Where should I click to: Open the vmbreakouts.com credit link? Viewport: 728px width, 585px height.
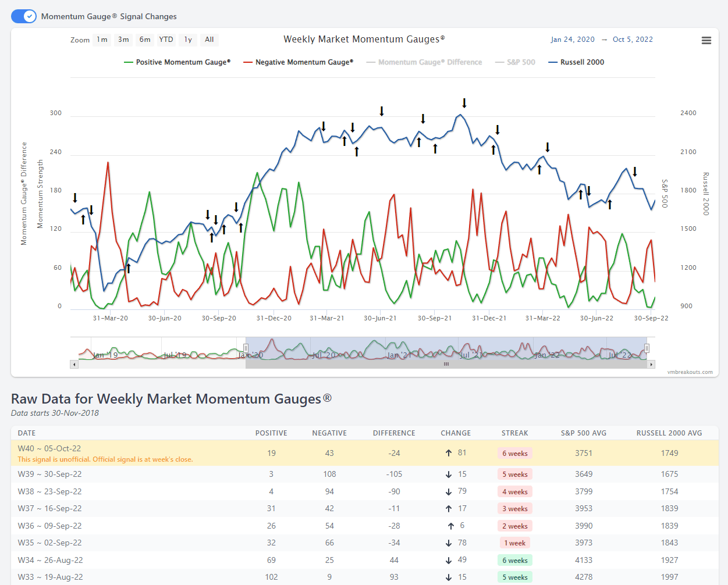point(690,372)
